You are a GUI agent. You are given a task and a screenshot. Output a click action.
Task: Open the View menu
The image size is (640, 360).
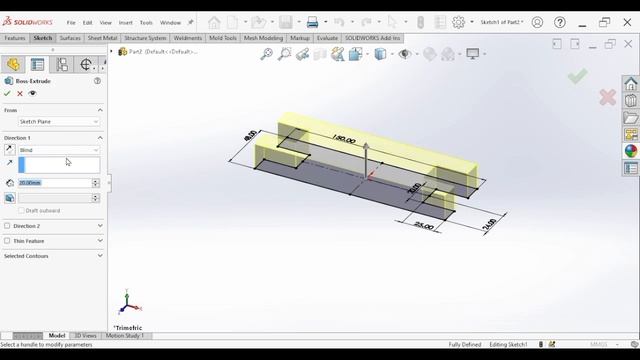point(105,22)
